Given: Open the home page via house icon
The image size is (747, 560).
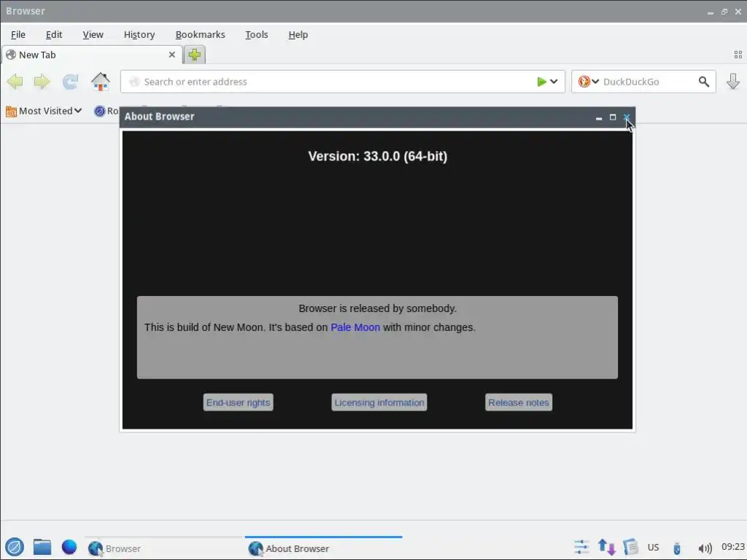Looking at the screenshot, I should (101, 82).
